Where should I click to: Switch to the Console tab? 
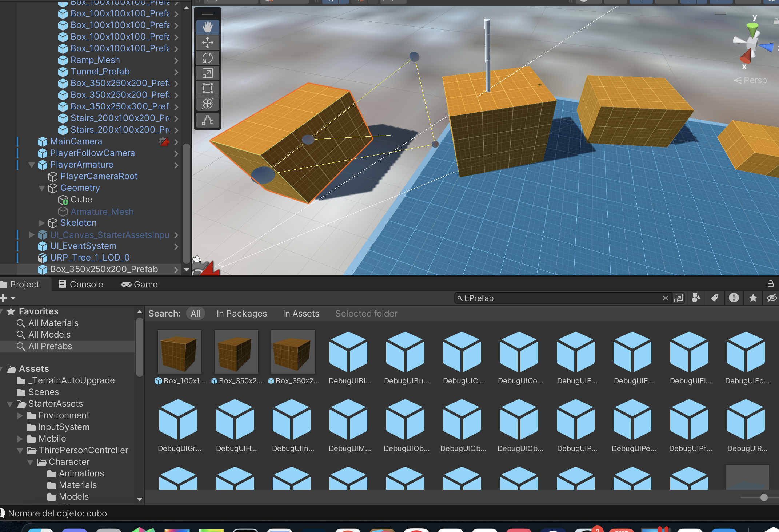point(81,284)
